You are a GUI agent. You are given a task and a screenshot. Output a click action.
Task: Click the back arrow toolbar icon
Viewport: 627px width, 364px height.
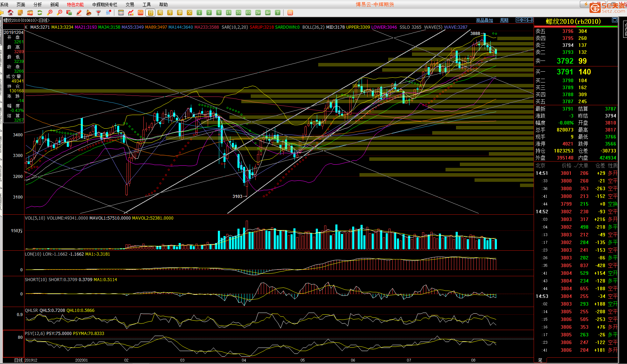point(1,13)
